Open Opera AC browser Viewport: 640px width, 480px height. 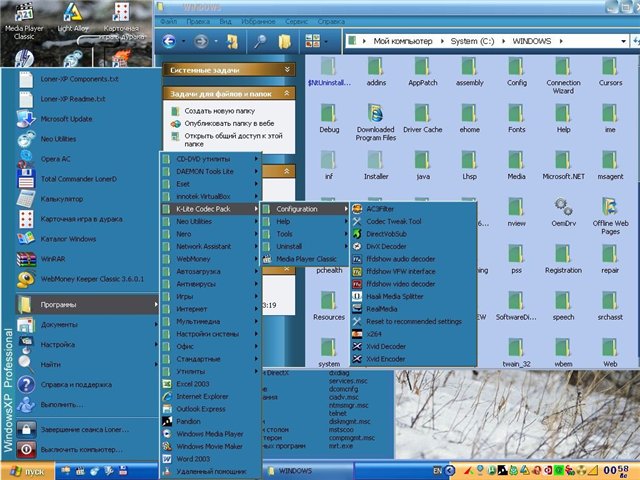click(87, 159)
